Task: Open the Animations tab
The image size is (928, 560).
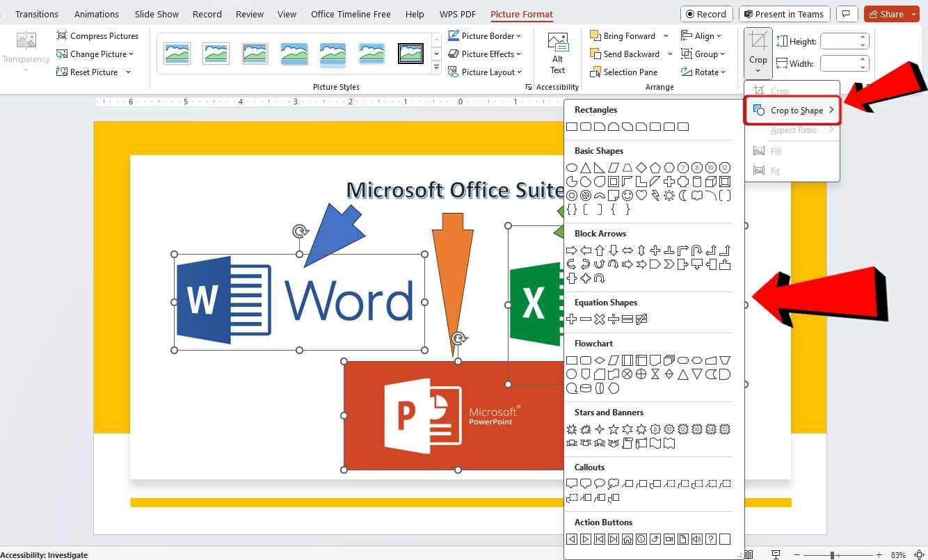Action: [97, 14]
